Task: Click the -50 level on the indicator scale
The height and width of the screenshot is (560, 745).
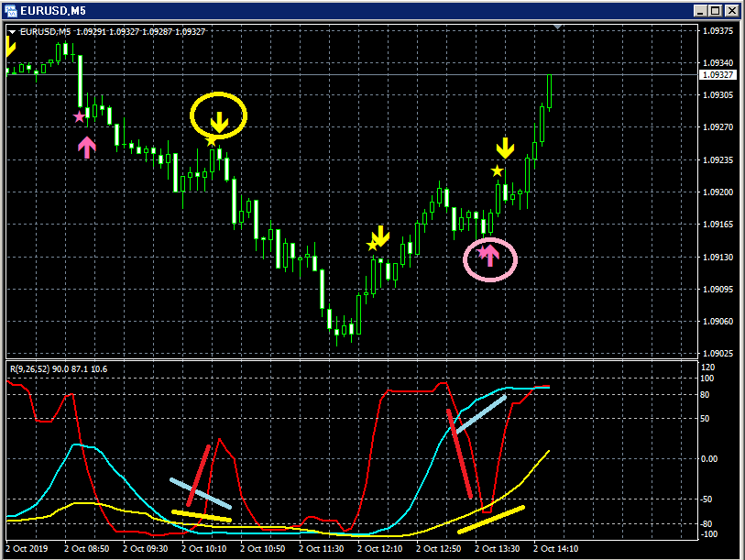Action: tap(707, 500)
